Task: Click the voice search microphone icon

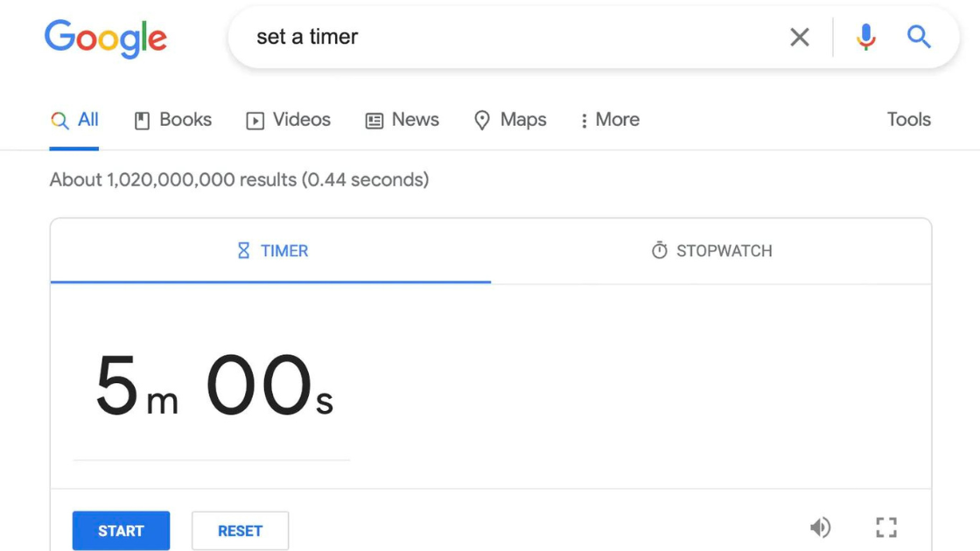Action: [865, 37]
